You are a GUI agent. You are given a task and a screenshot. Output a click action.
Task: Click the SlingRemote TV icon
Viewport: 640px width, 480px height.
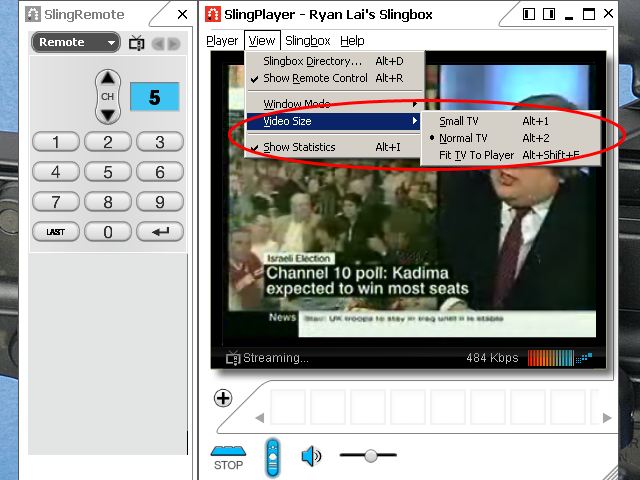tap(137, 43)
